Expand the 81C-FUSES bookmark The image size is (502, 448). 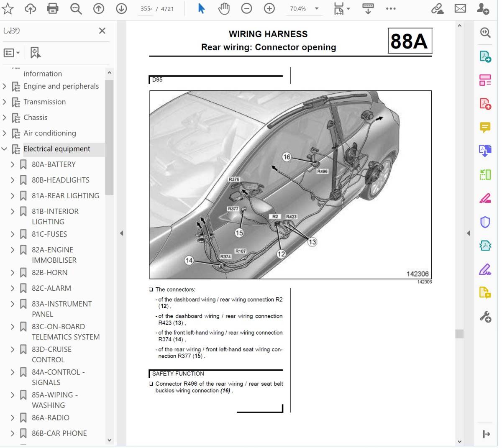tap(13, 234)
